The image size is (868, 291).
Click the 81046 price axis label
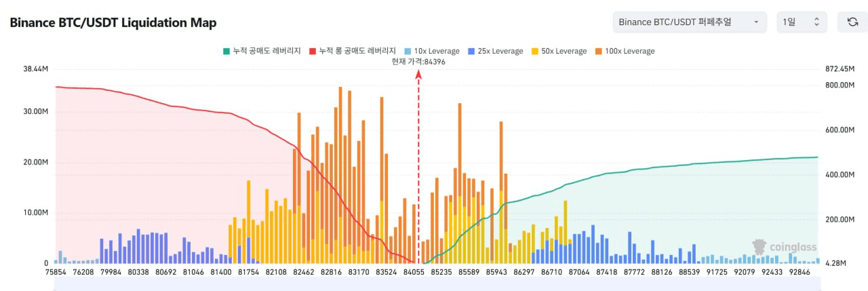(x=193, y=272)
